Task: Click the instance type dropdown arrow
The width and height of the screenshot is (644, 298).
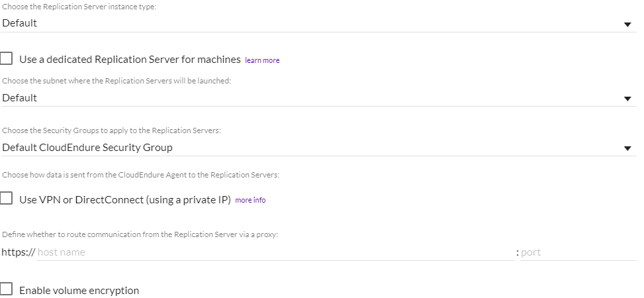Action: coord(627,25)
